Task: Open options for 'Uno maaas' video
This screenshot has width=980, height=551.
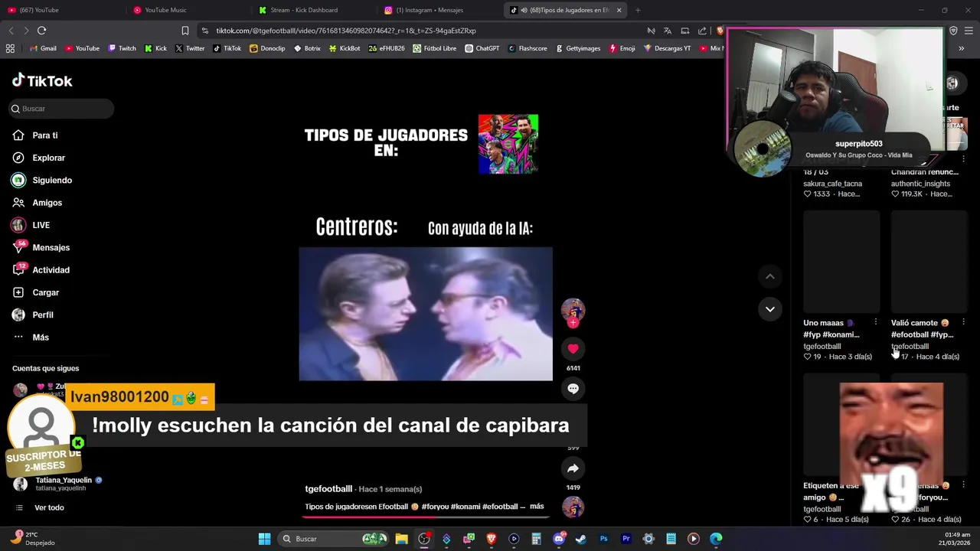Action: [x=875, y=322]
